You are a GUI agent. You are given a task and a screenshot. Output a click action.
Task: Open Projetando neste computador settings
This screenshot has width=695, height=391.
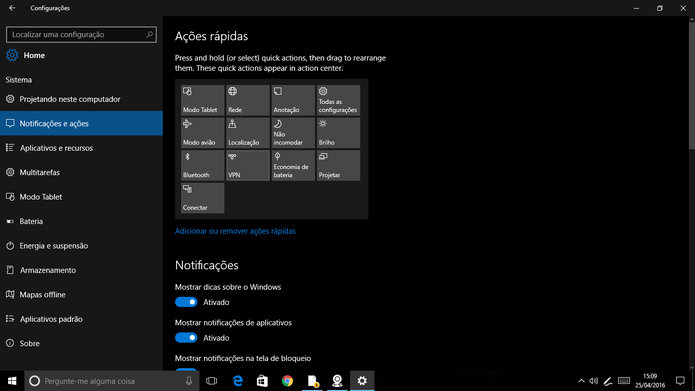click(82, 99)
